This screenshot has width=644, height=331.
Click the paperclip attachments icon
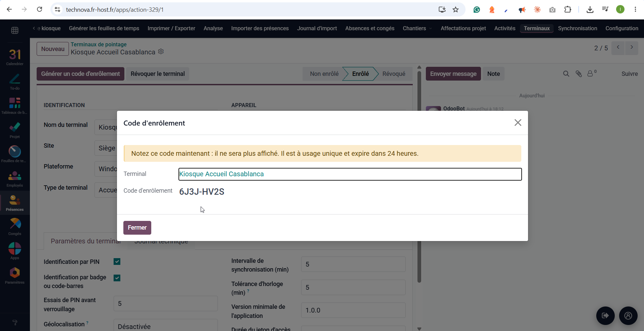pos(578,74)
